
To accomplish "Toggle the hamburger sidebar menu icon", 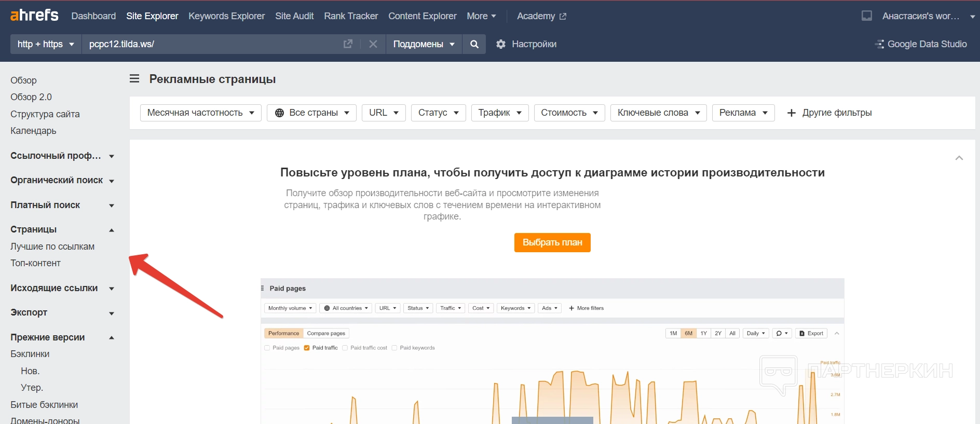I will tap(134, 79).
